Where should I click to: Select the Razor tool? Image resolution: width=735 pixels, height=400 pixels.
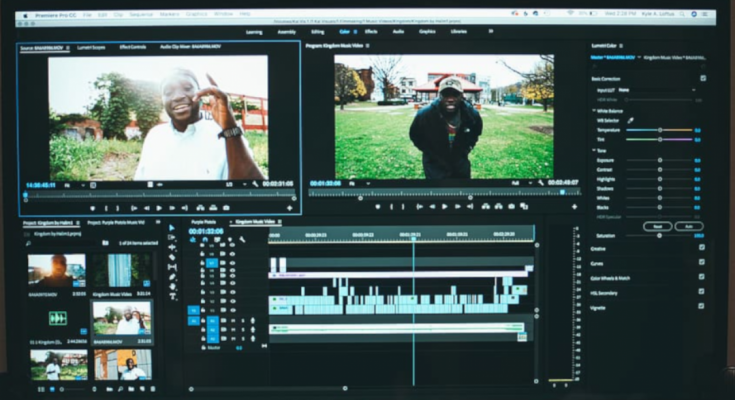172,257
